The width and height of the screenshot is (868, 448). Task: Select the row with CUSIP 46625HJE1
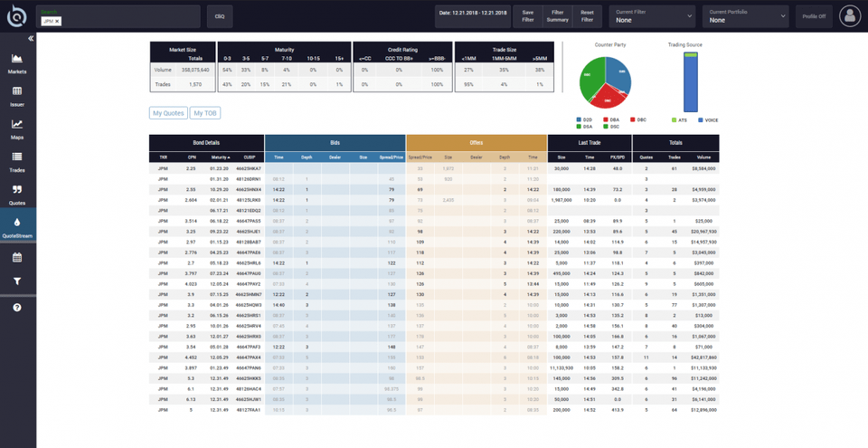click(434, 232)
